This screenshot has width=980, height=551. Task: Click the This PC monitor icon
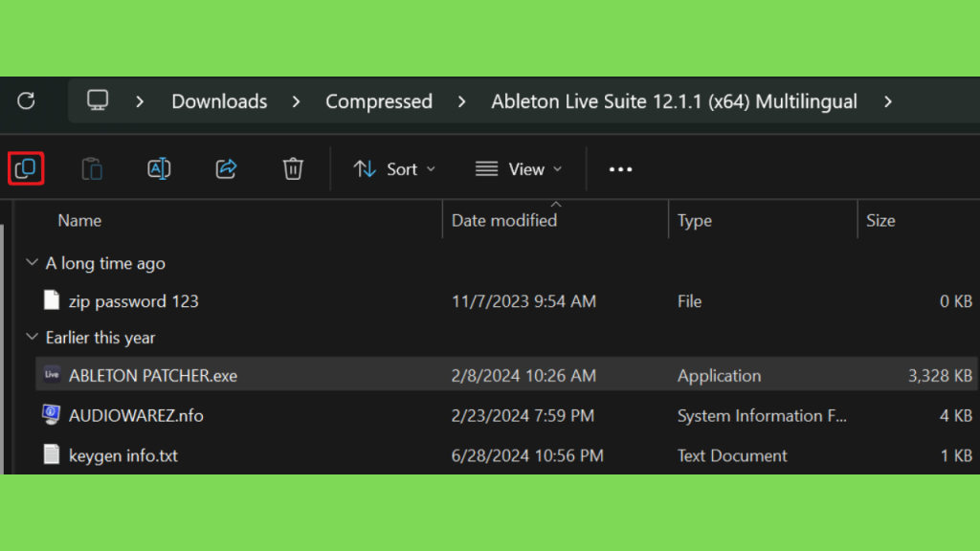click(98, 100)
